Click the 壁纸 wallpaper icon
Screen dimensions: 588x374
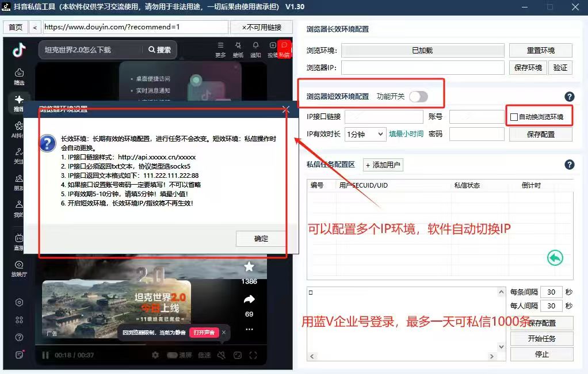[238, 49]
